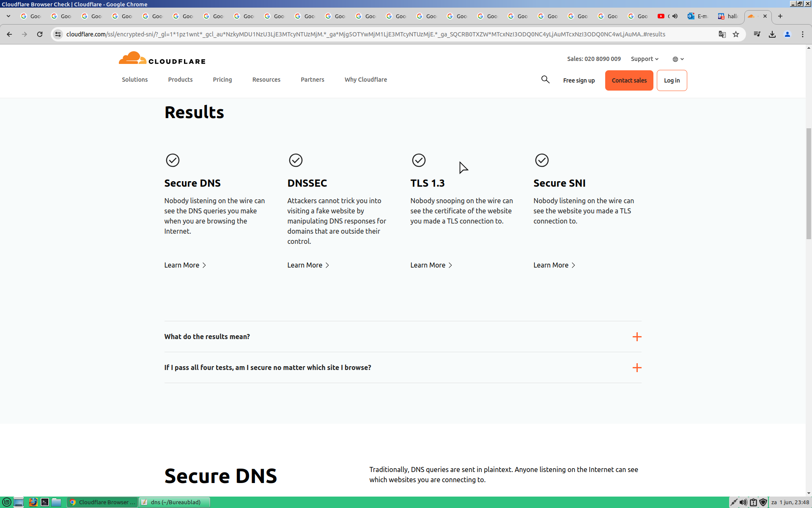Mute the YouTube tab's audio icon
The width and height of the screenshot is (812, 508).
(675, 16)
